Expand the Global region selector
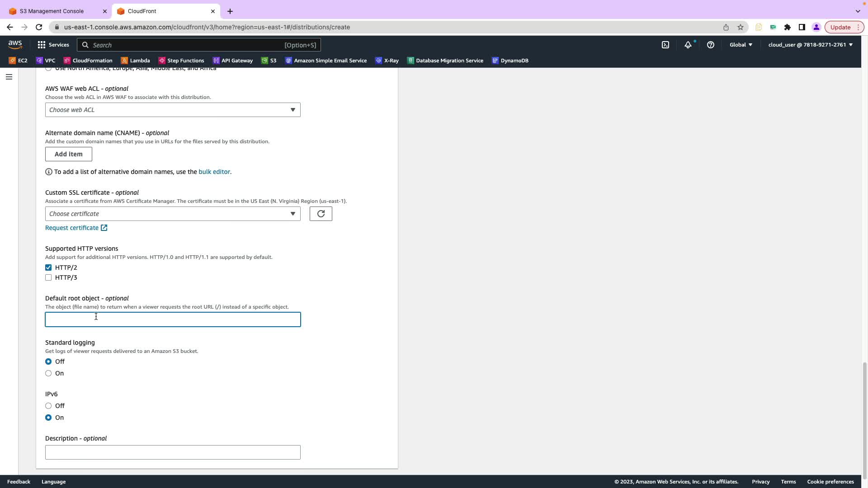868x488 pixels. [x=741, y=45]
